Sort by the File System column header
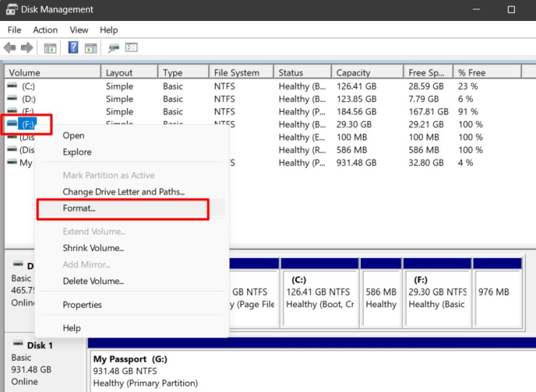This screenshot has width=536, height=392. tap(236, 72)
